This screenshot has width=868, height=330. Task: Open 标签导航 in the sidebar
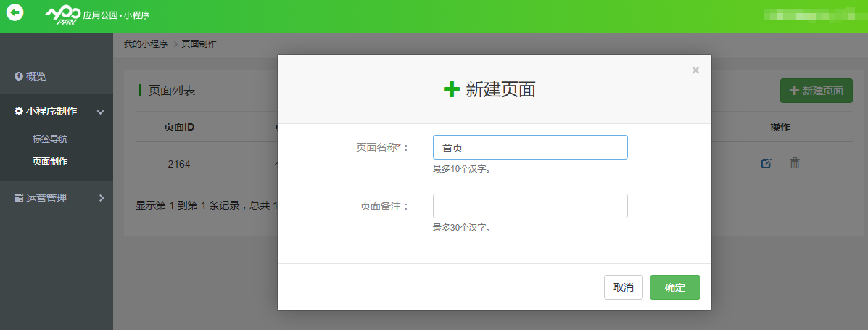50,139
